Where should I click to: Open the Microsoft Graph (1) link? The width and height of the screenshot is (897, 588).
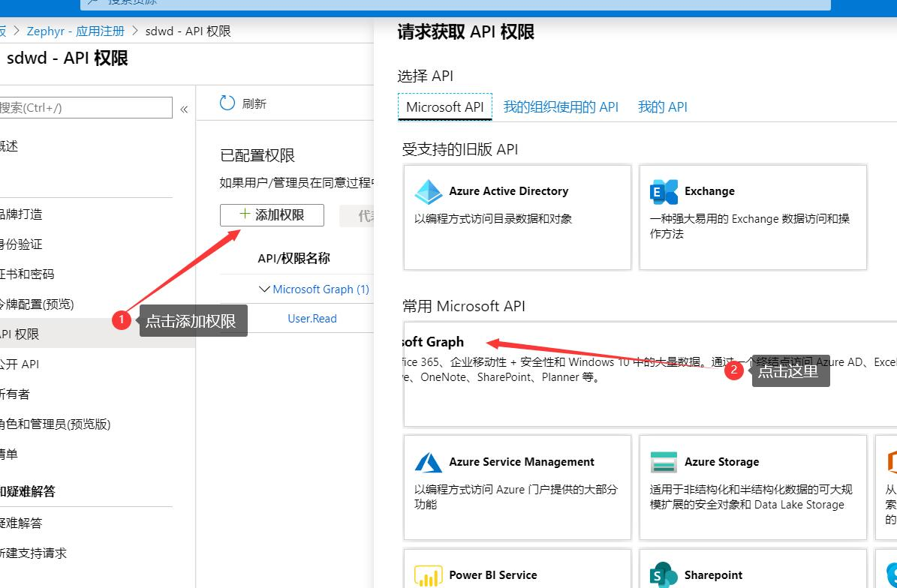[321, 289]
